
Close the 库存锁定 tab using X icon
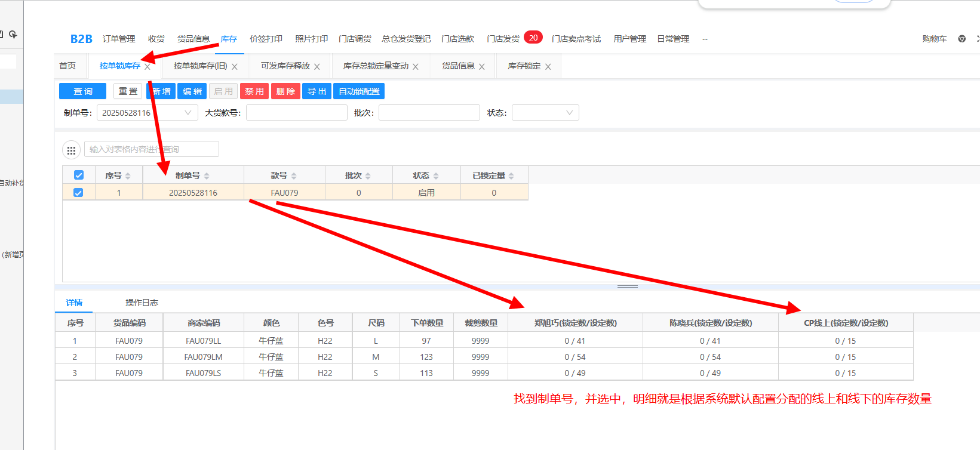pyautogui.click(x=548, y=67)
